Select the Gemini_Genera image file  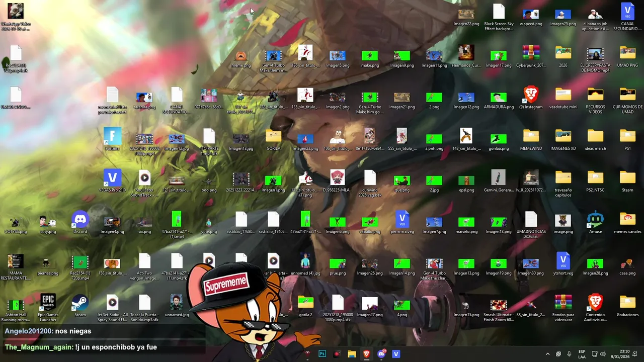pos(499,181)
